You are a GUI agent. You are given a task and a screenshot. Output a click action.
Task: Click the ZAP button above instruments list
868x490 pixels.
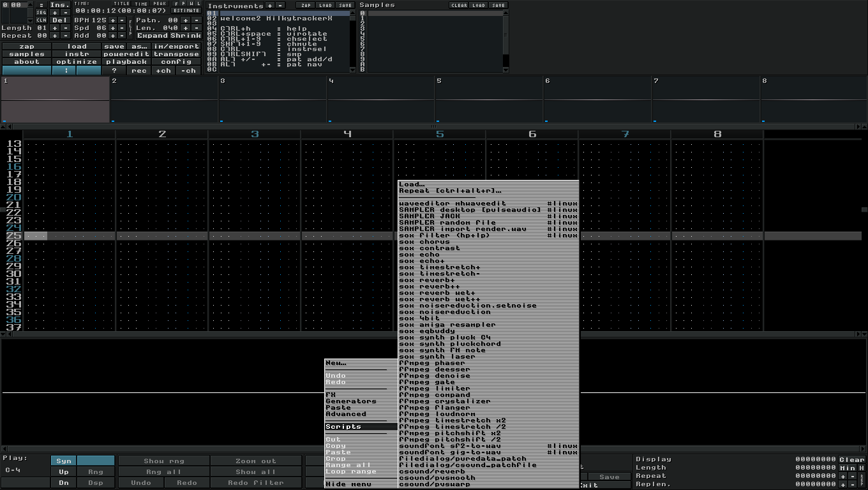[x=307, y=5]
